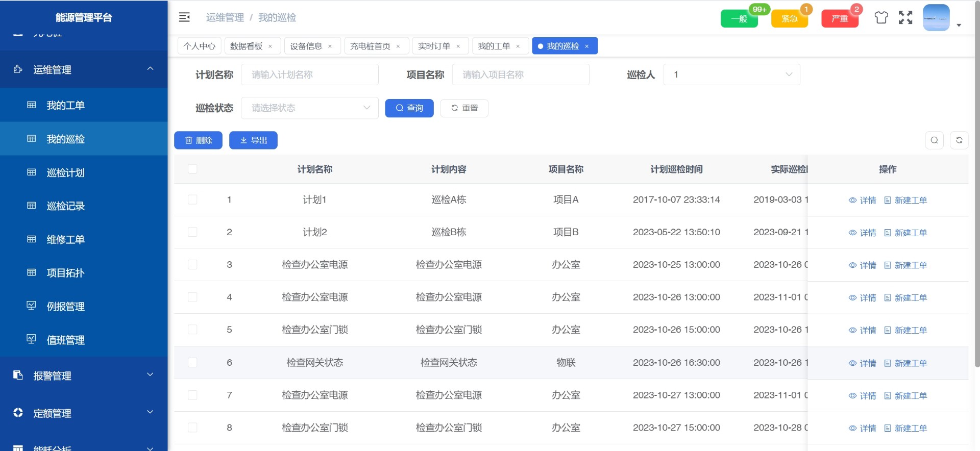Open the orange 紧急 alarm badge
Screen dimensions: 980x451
[x=789, y=19]
